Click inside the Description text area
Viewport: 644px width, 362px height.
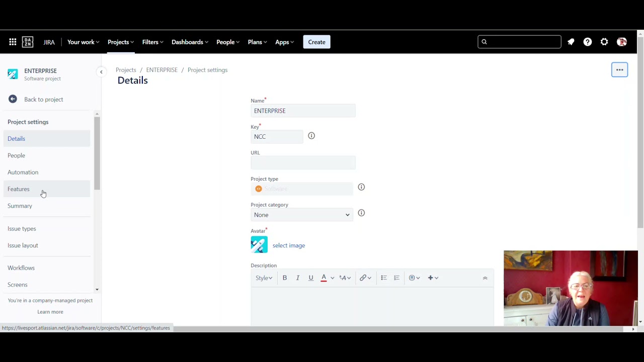pyautogui.click(x=372, y=307)
